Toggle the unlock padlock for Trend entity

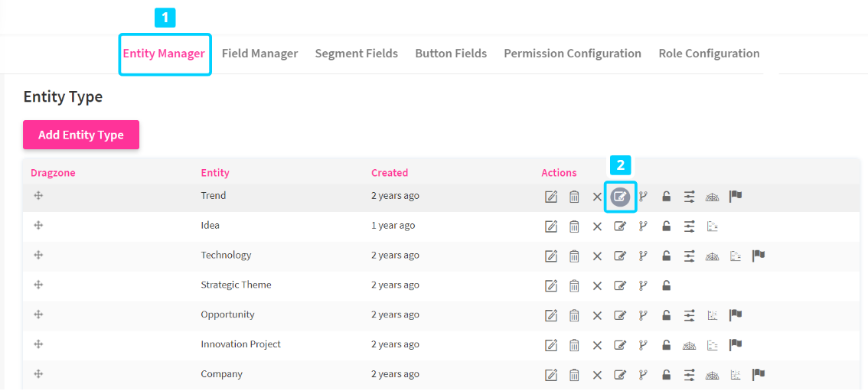click(x=666, y=197)
